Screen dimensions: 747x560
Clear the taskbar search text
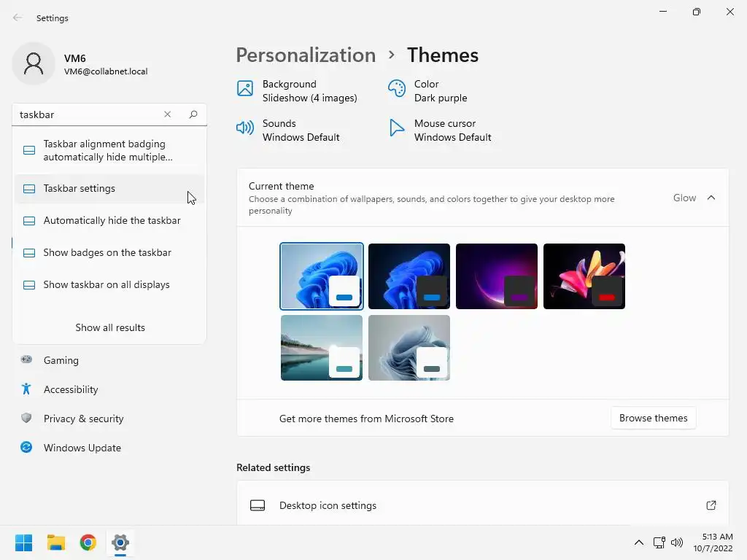click(x=167, y=114)
